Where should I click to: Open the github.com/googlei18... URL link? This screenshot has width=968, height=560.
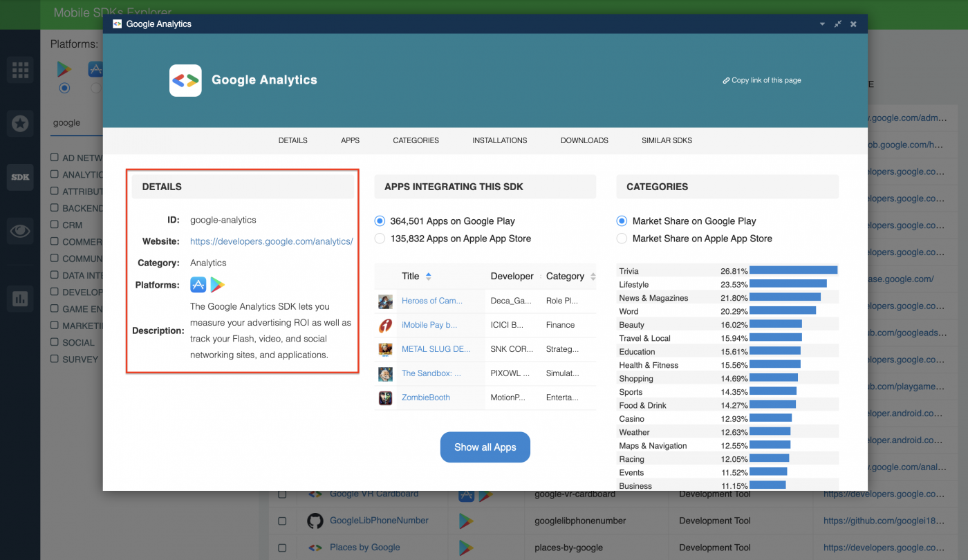[884, 521]
